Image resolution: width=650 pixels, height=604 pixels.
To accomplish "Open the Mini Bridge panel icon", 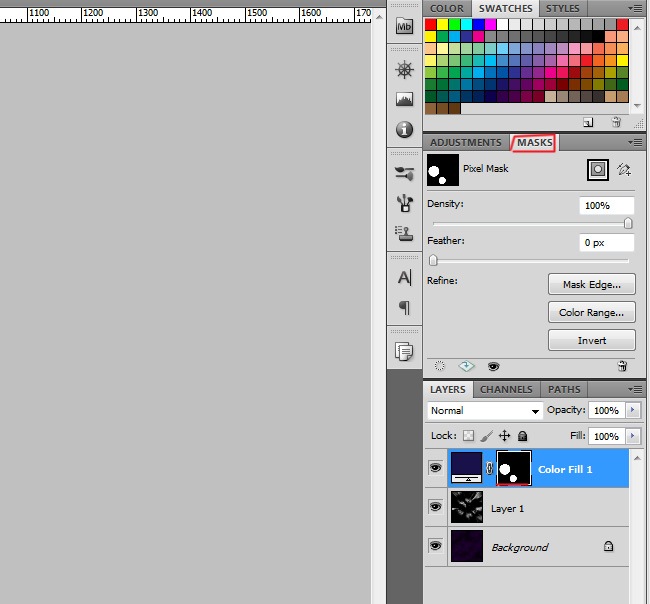I will (x=405, y=27).
